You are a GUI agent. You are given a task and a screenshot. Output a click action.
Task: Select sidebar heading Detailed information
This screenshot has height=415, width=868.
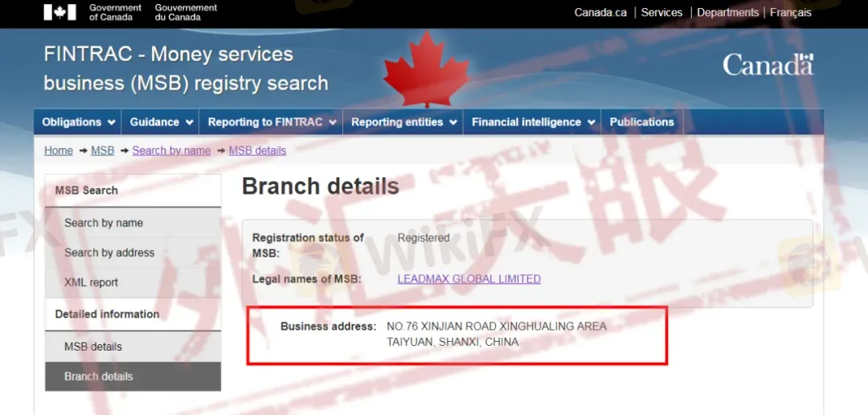tap(133, 314)
